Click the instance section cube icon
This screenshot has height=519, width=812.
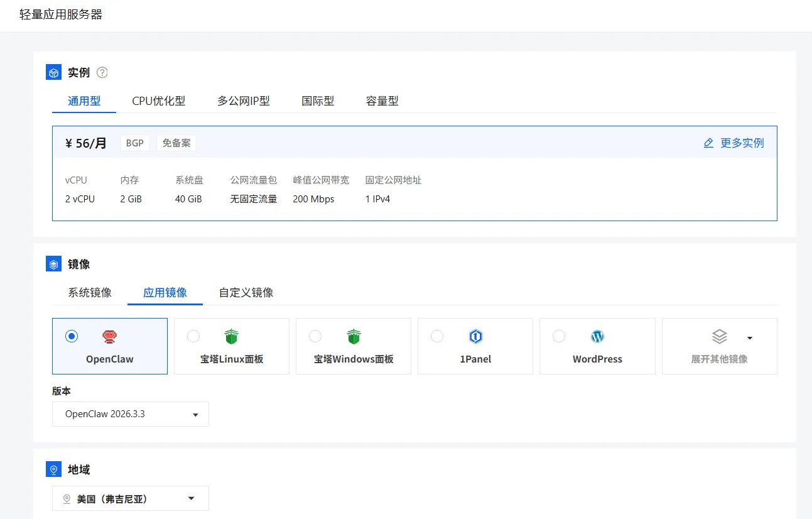click(54, 72)
